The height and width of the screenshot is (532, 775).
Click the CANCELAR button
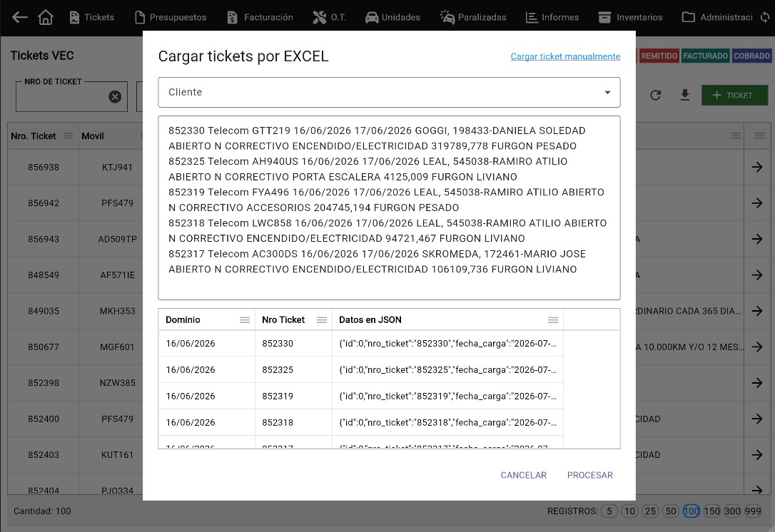(x=523, y=475)
